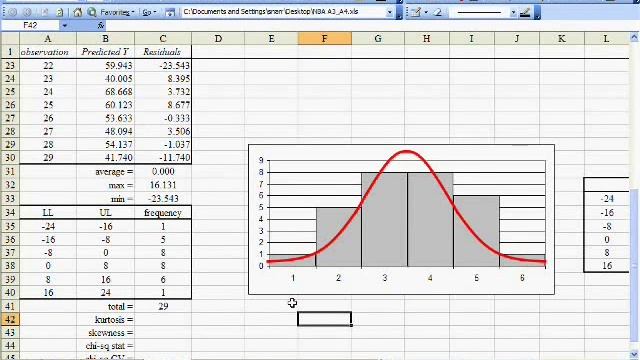Screen dimensions: 640x360
Task: Select residual cell -23.543 in row 23
Action: tap(163, 65)
